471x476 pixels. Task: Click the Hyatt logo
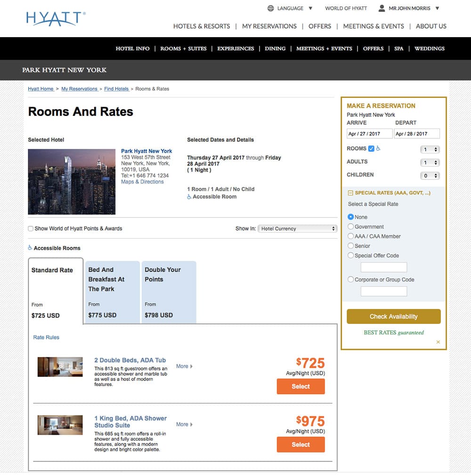(53, 18)
